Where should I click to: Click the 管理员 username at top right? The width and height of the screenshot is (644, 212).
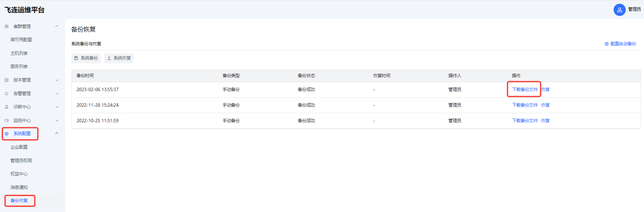click(x=634, y=9)
